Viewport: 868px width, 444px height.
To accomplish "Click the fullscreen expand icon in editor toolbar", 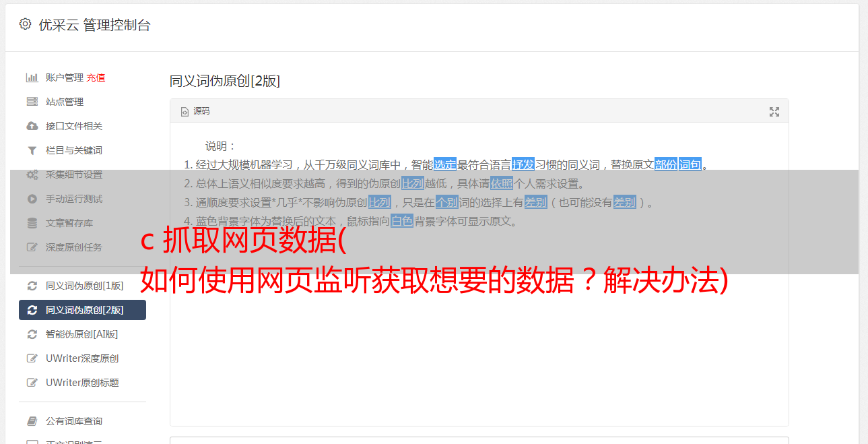I will point(774,112).
